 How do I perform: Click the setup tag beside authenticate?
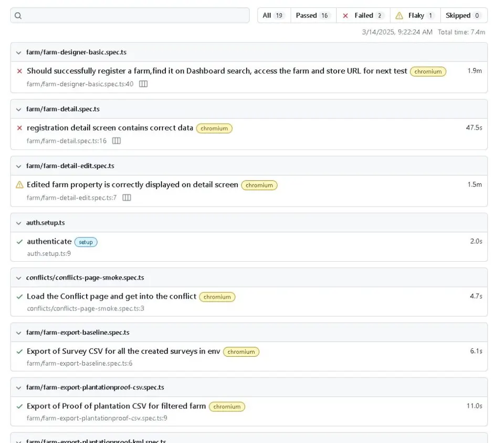pyautogui.click(x=86, y=242)
